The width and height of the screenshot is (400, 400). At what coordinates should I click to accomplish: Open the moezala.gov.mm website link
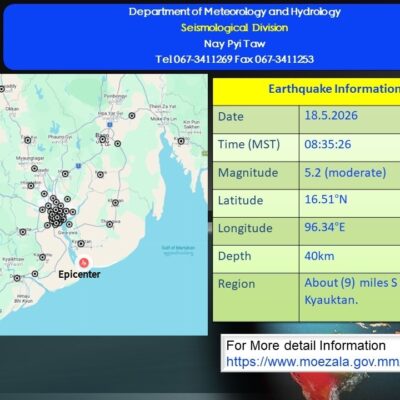[x=313, y=362]
